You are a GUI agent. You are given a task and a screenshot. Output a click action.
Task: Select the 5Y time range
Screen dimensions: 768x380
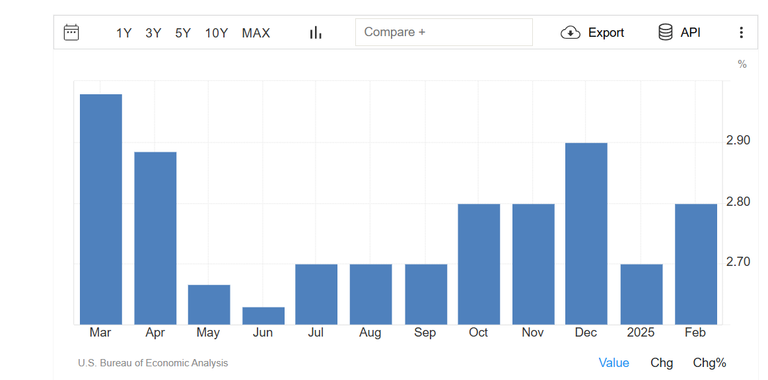183,33
